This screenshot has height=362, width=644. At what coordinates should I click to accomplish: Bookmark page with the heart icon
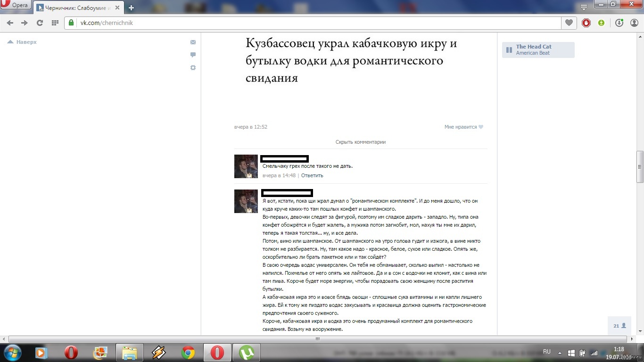569,23
